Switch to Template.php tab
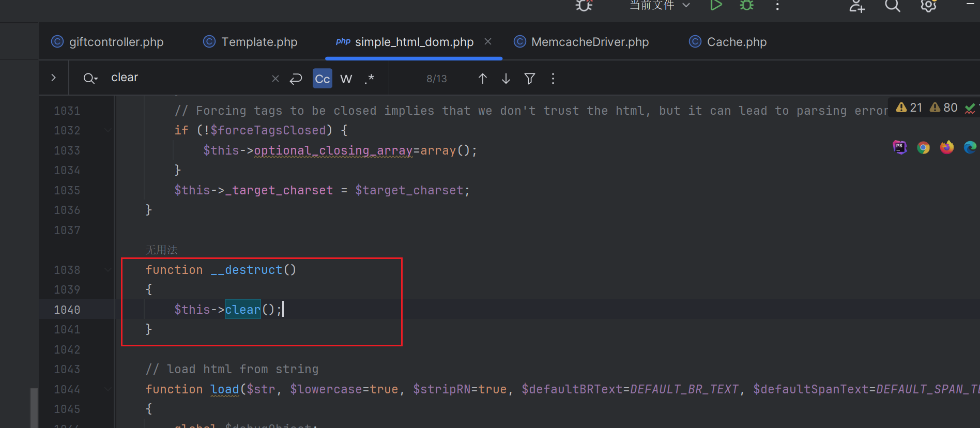The height and width of the screenshot is (428, 980). [x=250, y=42]
